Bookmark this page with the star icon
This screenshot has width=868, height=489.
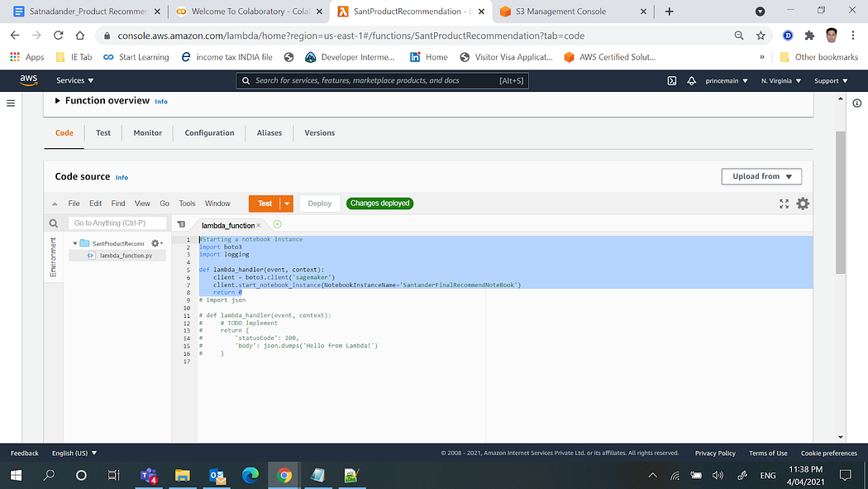click(761, 36)
